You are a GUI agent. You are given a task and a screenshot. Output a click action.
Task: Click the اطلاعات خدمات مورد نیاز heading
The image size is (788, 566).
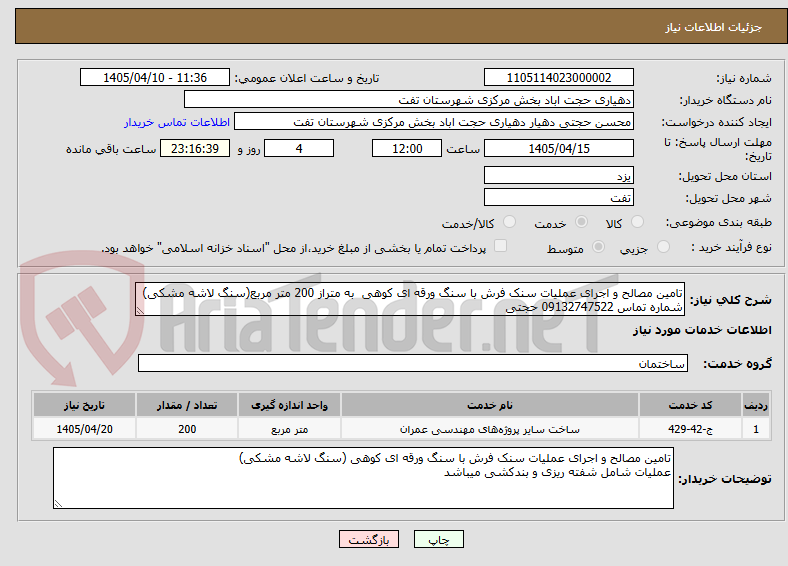coord(702,330)
